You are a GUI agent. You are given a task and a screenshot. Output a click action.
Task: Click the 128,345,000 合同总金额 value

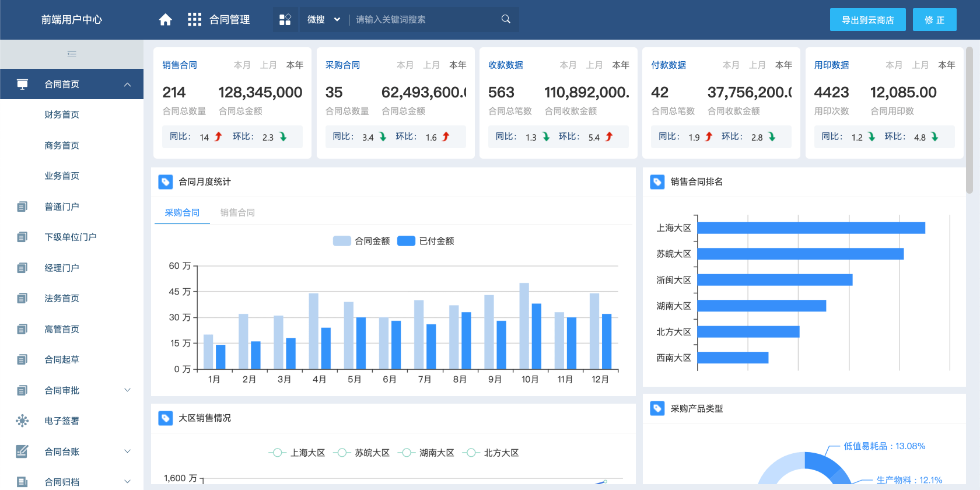(x=260, y=92)
